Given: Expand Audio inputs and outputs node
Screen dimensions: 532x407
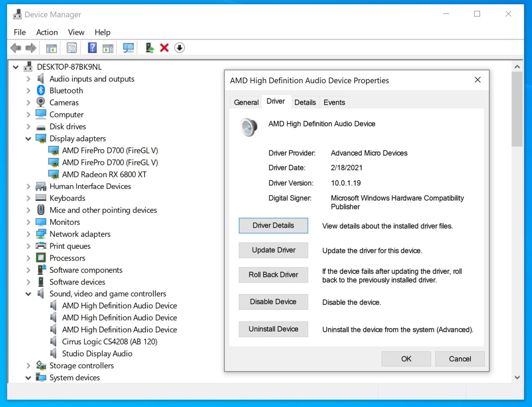Looking at the screenshot, I should (28, 79).
